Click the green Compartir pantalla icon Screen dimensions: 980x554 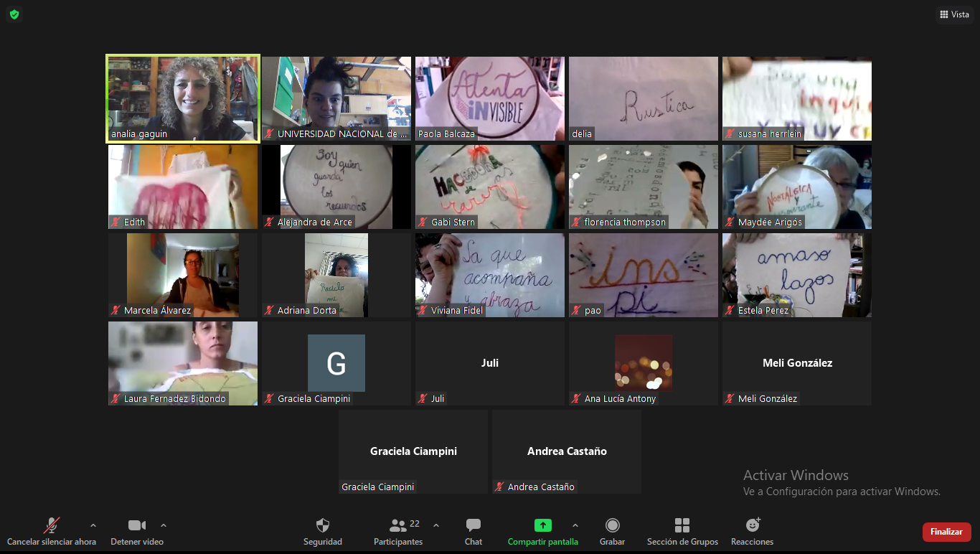coord(543,526)
